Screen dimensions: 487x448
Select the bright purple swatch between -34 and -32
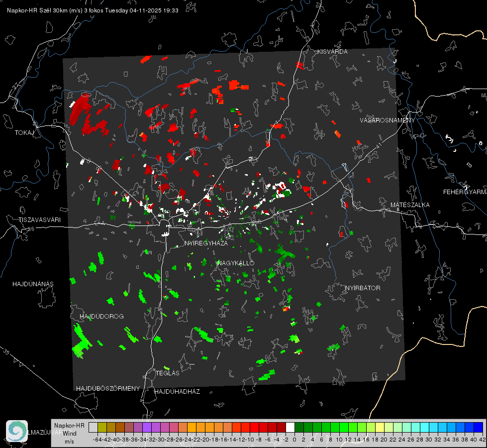[x=147, y=427]
